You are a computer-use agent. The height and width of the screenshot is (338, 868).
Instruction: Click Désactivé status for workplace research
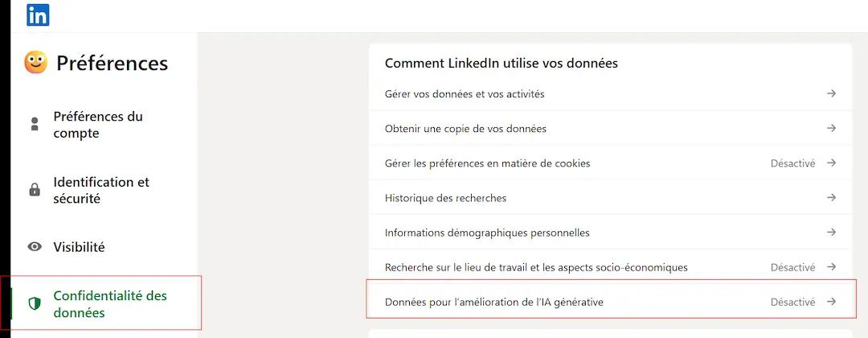point(792,267)
